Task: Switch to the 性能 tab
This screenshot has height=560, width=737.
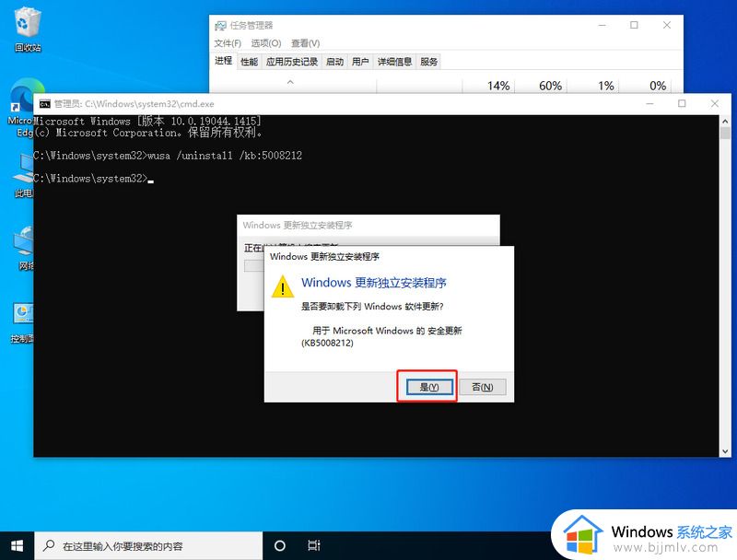Action: [x=249, y=62]
